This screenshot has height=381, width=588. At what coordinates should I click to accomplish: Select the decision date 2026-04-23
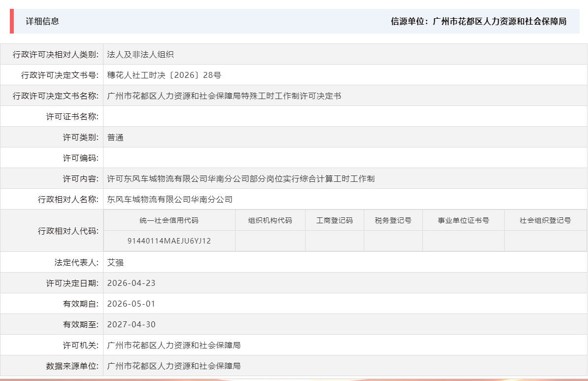tap(131, 283)
